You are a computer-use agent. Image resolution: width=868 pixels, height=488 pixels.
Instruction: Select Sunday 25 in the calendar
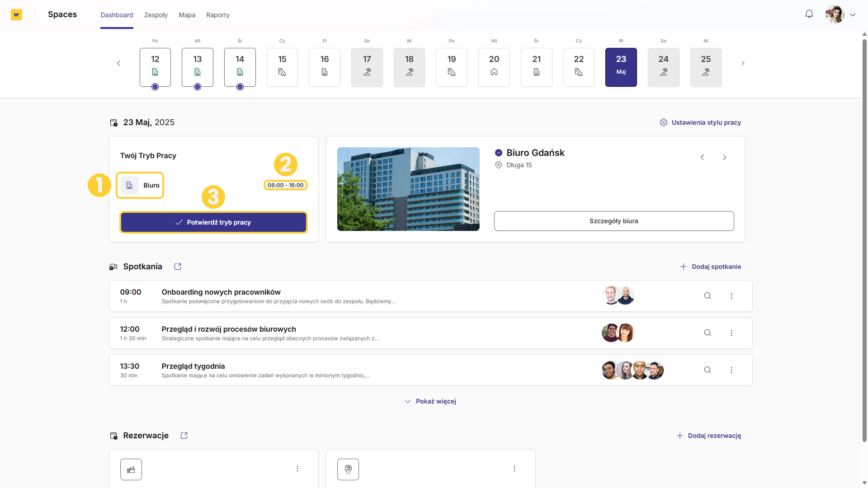pos(706,67)
